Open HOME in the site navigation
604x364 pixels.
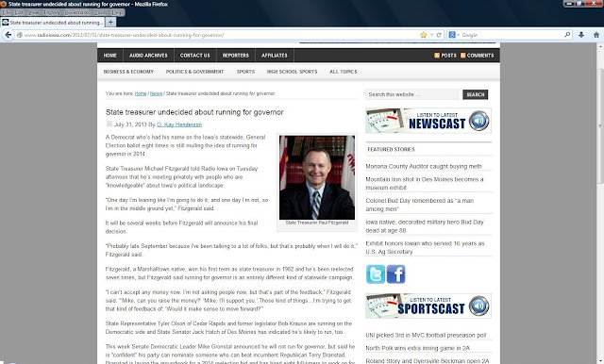110,56
